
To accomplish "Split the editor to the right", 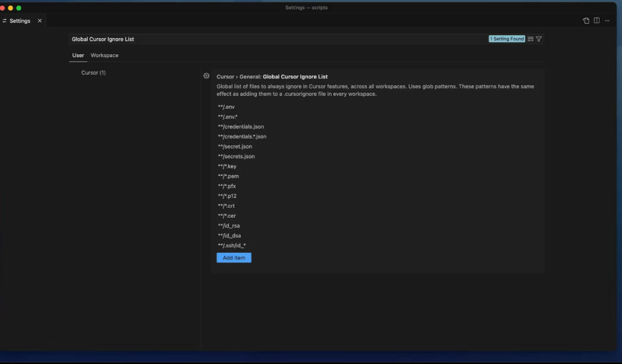I will click(597, 21).
